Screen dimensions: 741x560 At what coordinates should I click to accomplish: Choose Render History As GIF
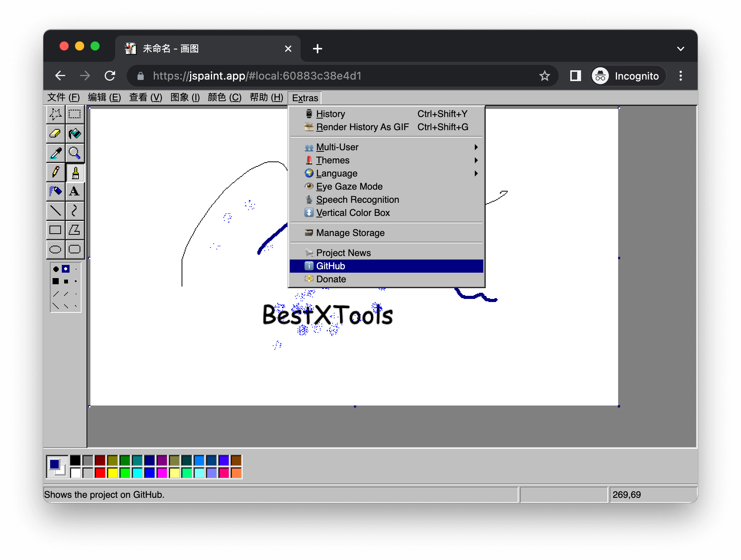tap(386, 127)
